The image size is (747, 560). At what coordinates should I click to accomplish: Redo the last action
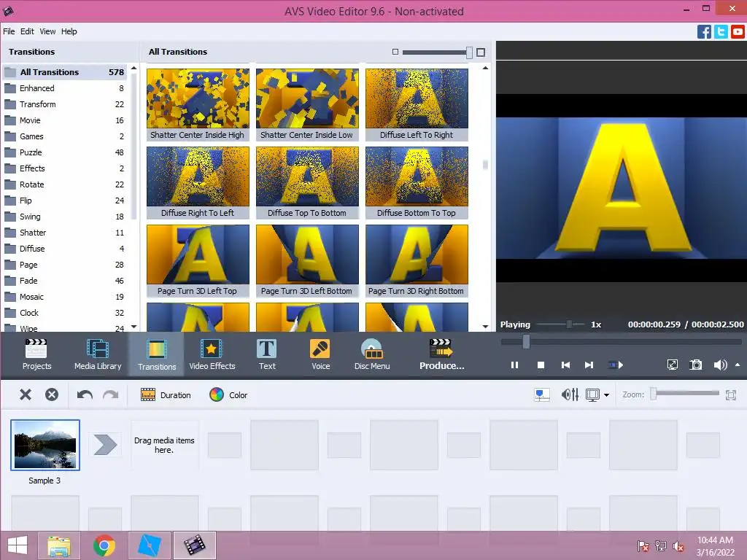pos(111,394)
